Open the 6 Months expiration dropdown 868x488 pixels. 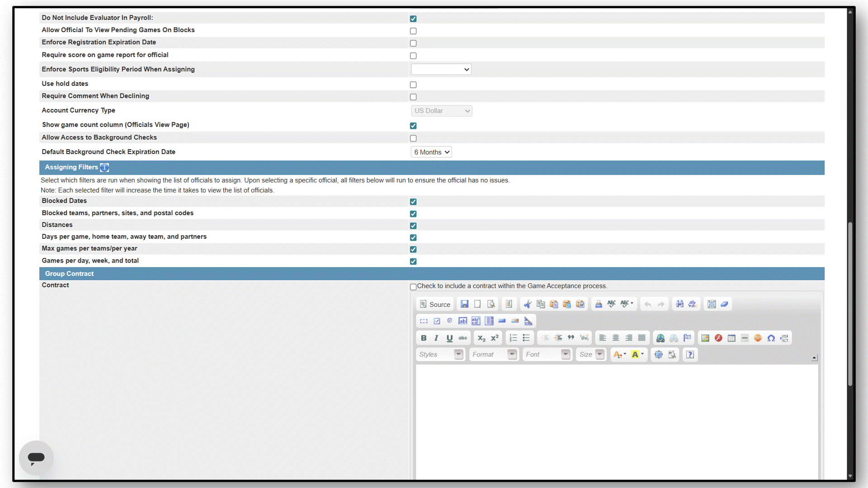coord(431,152)
